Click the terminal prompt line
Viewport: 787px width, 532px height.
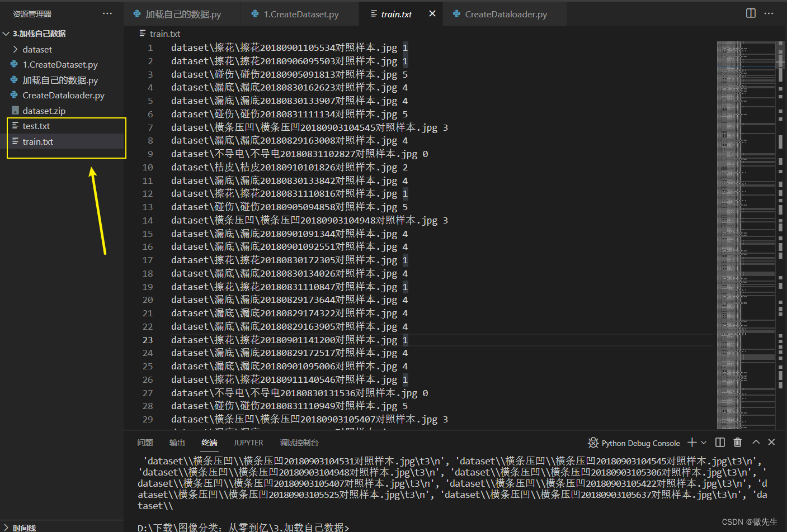coord(243,528)
